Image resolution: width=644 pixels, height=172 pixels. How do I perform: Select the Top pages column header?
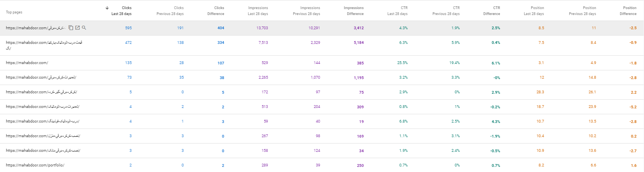click(14, 12)
